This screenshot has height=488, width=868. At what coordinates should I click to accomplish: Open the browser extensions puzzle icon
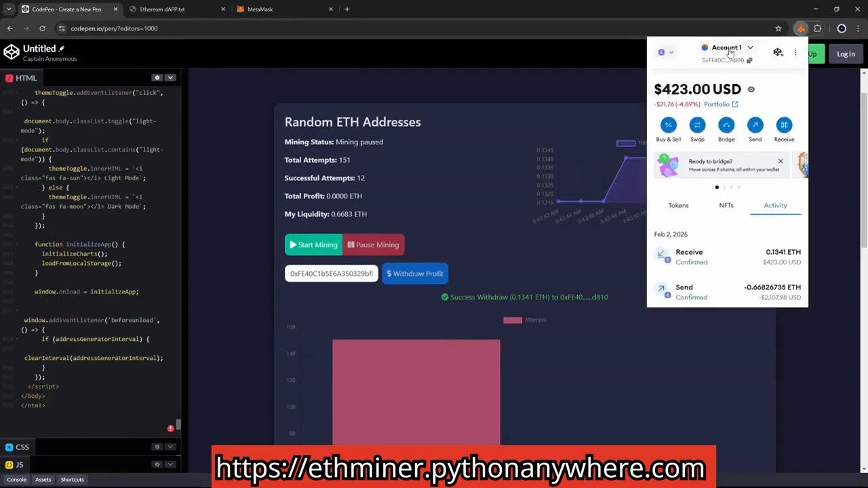818,28
